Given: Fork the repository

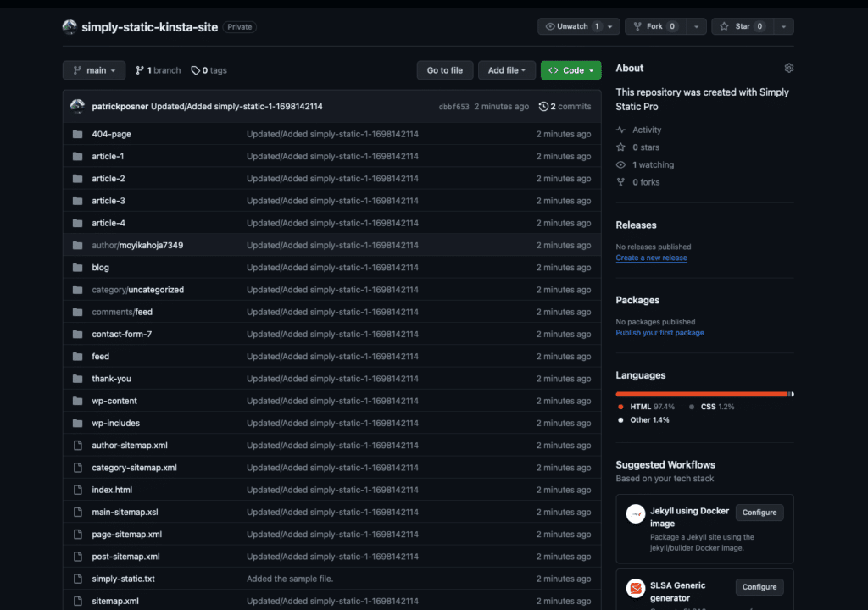Looking at the screenshot, I should (655, 26).
